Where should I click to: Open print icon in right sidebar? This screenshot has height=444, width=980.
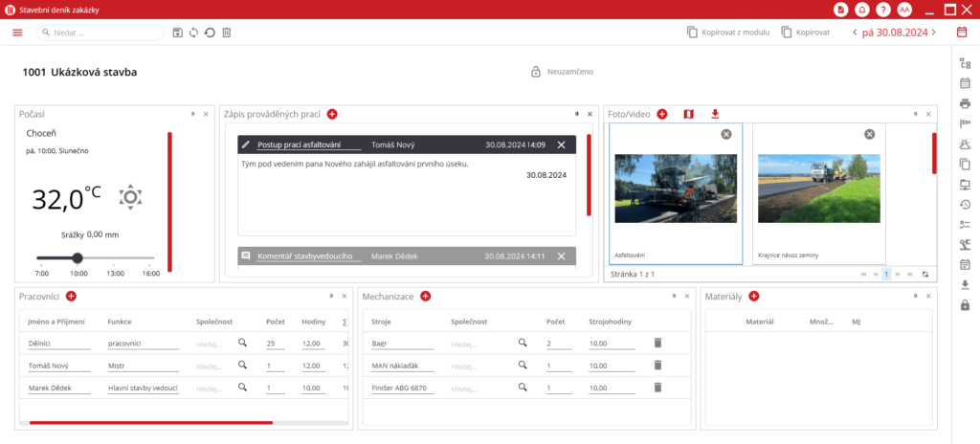pos(965,103)
